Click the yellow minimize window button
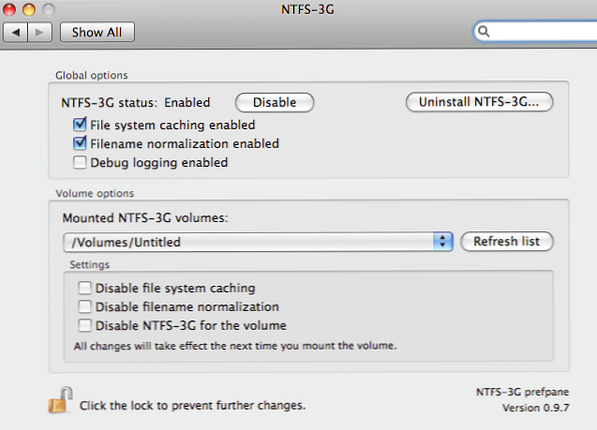 pyautogui.click(x=29, y=9)
